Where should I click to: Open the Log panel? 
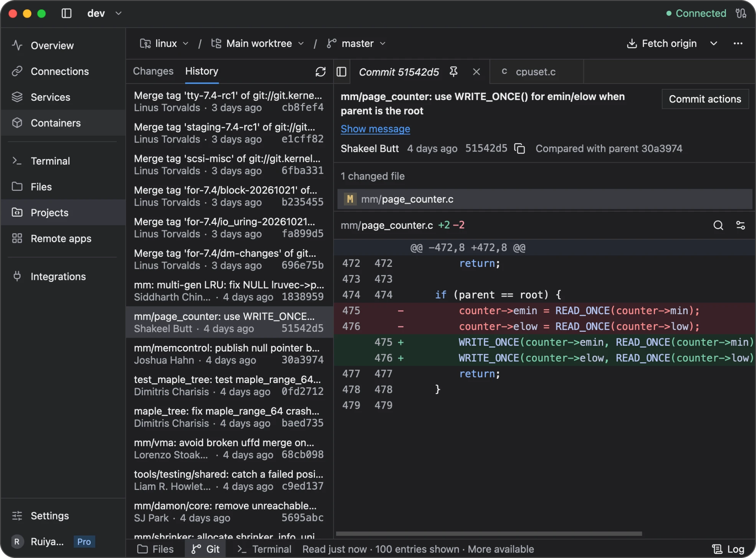pos(728,549)
